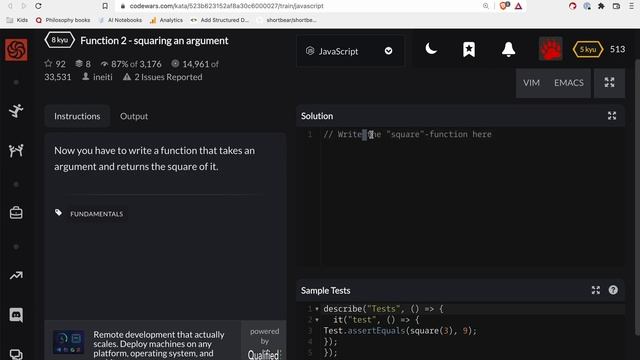Click the star rating icon showing 92
640x360 pixels.
pos(49,64)
